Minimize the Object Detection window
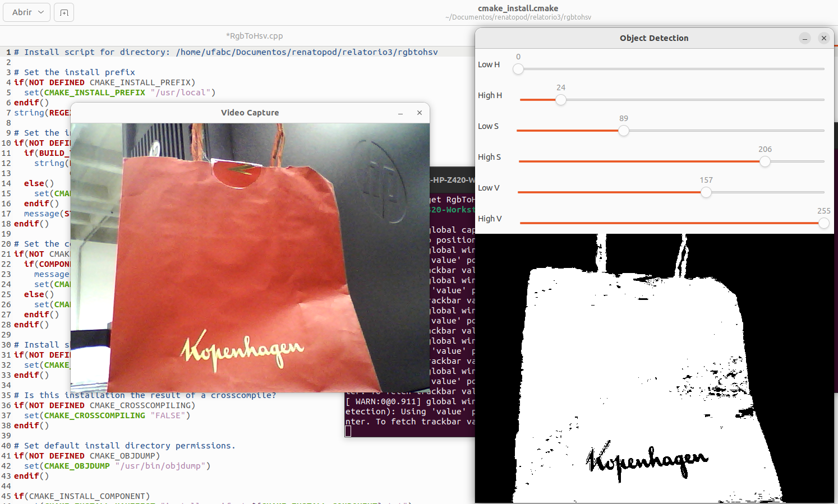 805,38
